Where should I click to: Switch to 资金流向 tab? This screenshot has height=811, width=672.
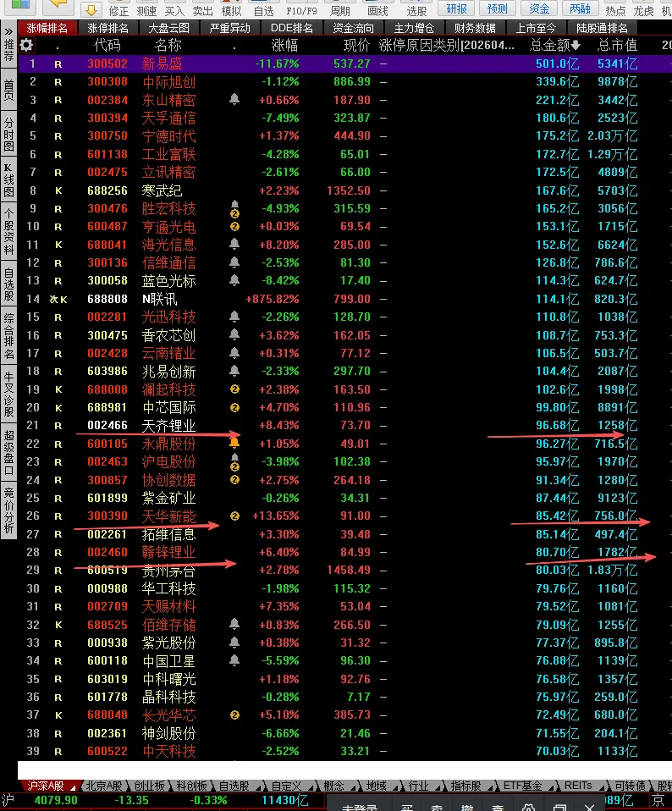point(353,29)
